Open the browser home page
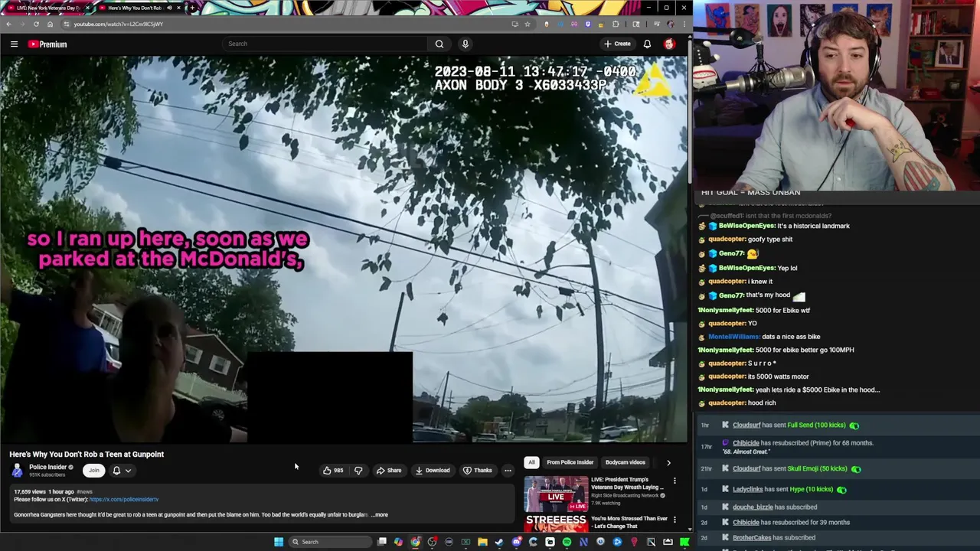This screenshot has height=551, width=980. [x=50, y=24]
